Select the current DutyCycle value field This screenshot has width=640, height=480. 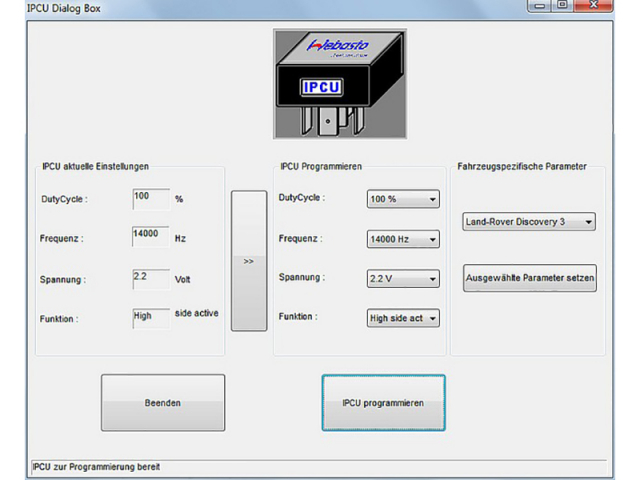[150, 198]
